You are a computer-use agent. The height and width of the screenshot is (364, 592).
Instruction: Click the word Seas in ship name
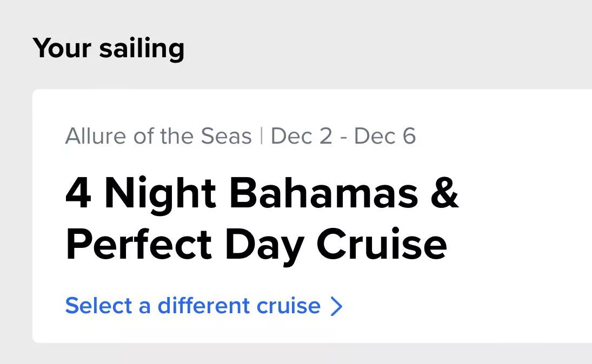click(x=227, y=137)
